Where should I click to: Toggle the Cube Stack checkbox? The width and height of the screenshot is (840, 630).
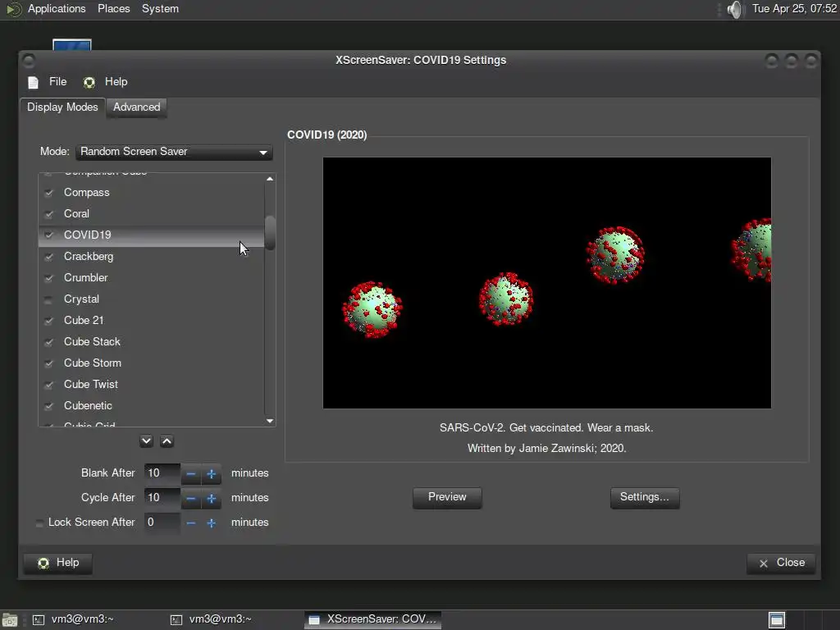tap(48, 342)
